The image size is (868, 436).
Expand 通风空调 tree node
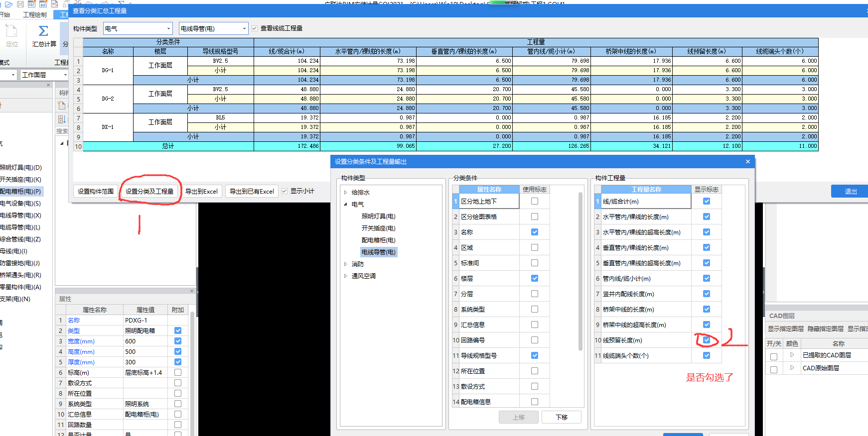[345, 276]
